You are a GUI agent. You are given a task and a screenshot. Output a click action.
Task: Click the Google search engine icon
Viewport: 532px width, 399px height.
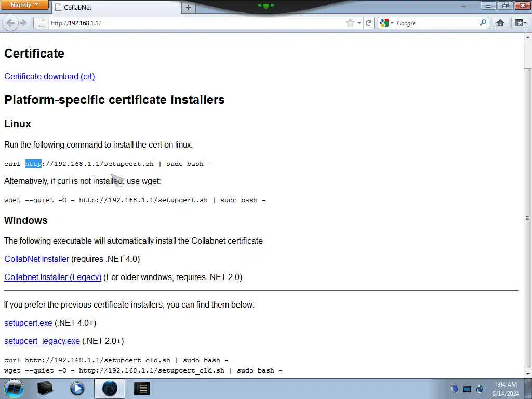coord(384,23)
